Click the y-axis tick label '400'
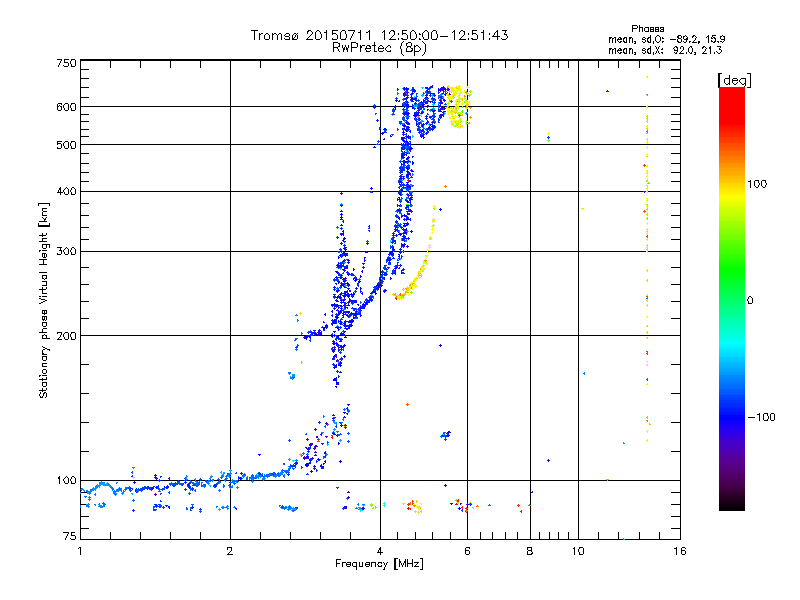The image size is (800, 600). (x=66, y=191)
